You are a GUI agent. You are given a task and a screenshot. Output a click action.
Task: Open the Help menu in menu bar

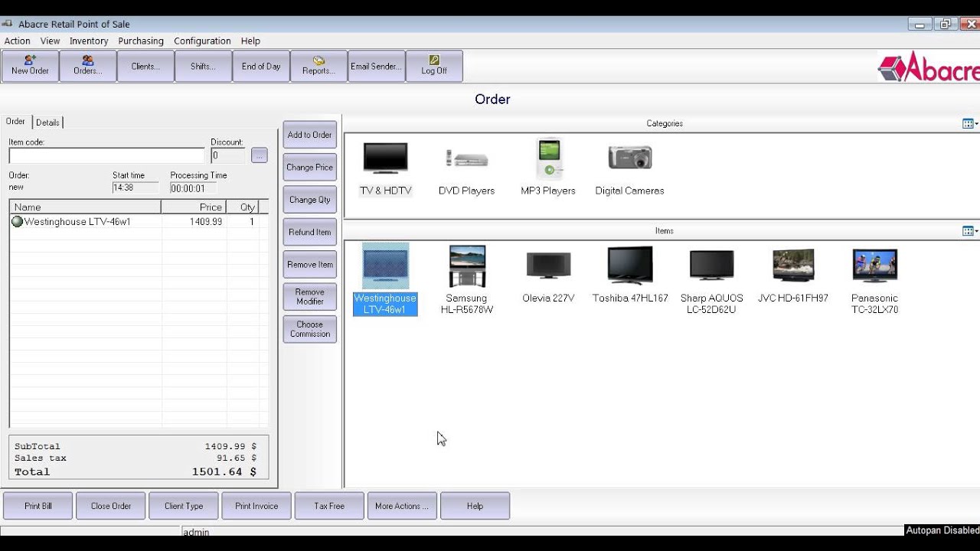(250, 41)
